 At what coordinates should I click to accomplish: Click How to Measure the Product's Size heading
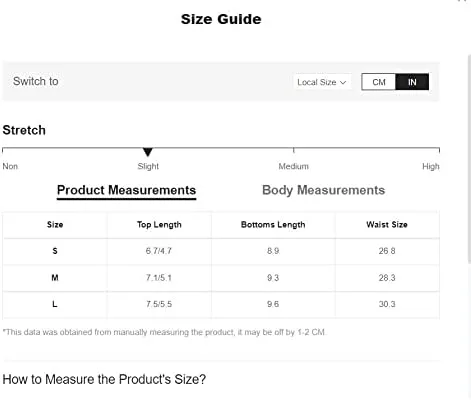point(104,379)
